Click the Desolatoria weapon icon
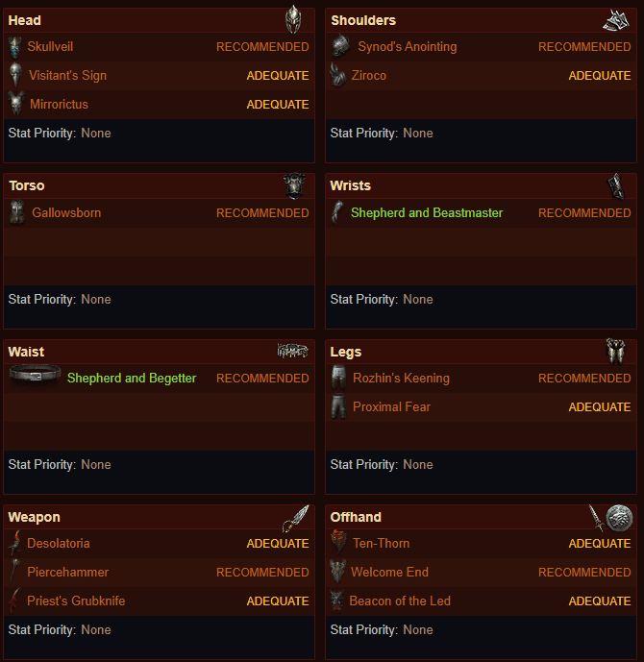Screen dimensions: 644x662 point(14,543)
